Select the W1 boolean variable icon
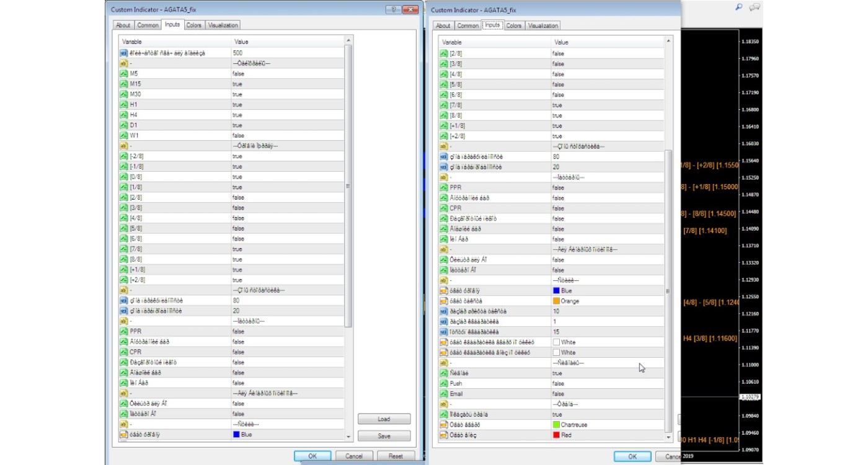 tap(123, 135)
